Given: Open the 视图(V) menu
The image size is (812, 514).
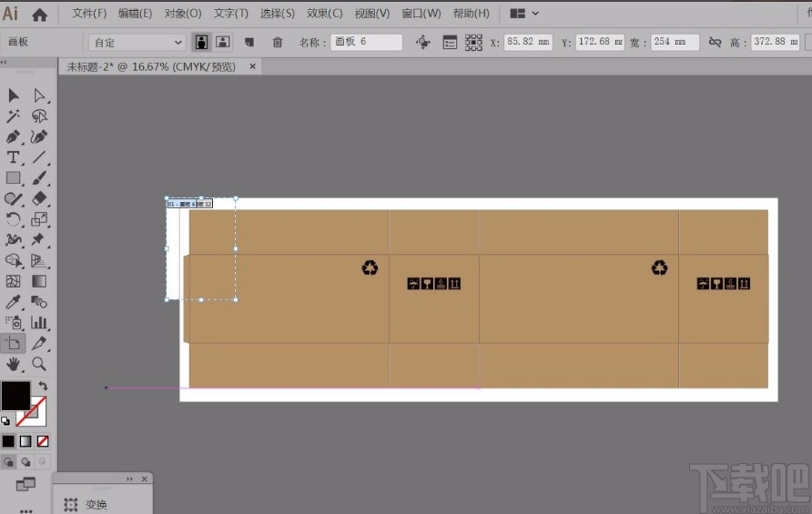Looking at the screenshot, I should coord(371,14).
